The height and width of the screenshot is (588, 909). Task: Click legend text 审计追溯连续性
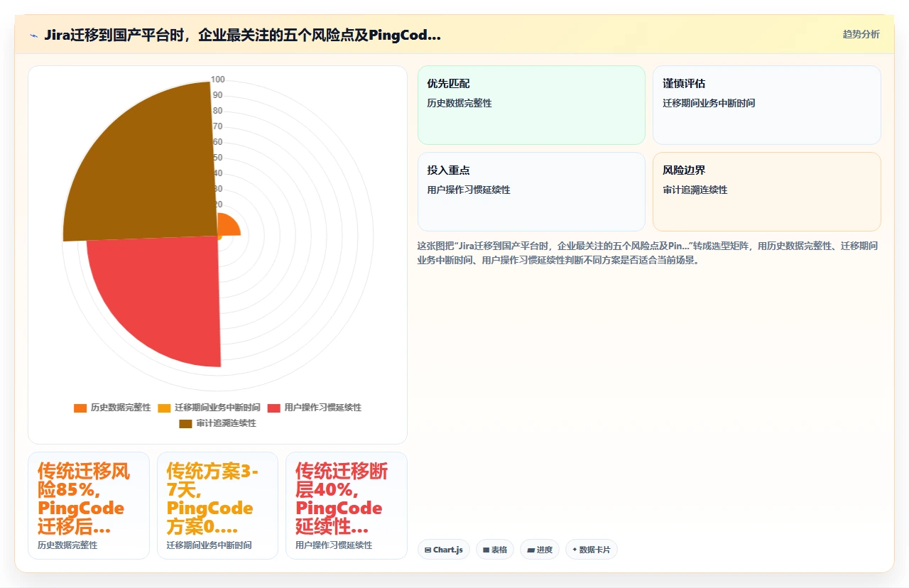[227, 423]
